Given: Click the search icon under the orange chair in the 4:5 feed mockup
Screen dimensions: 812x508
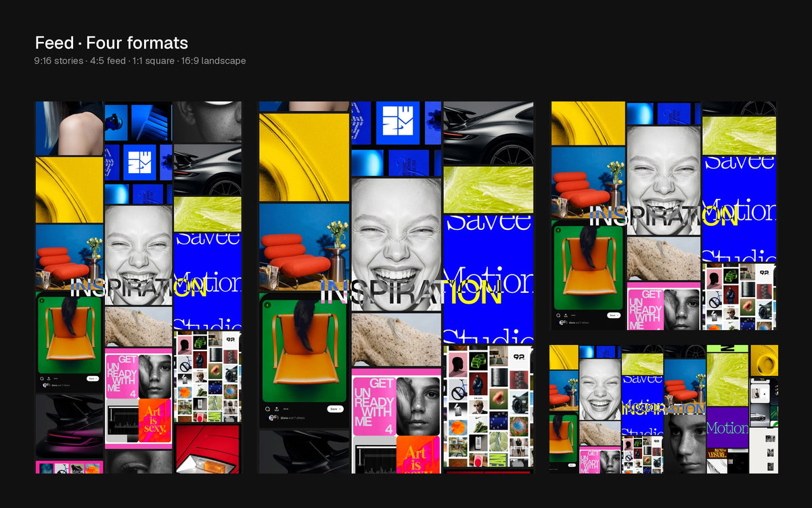Looking at the screenshot, I should [267, 409].
